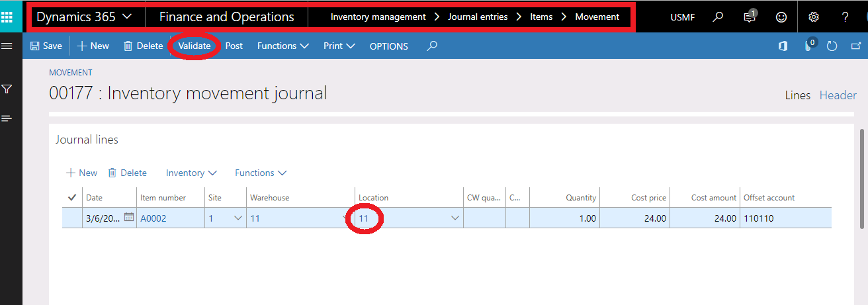Click the Offset account column header
868x305 pixels.
[769, 198]
